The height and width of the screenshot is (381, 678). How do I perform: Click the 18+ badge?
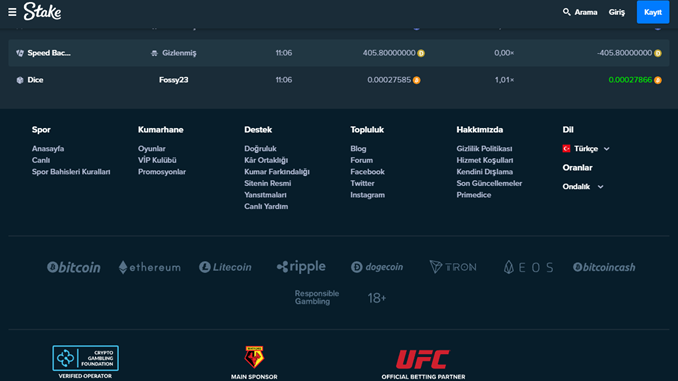click(x=377, y=298)
